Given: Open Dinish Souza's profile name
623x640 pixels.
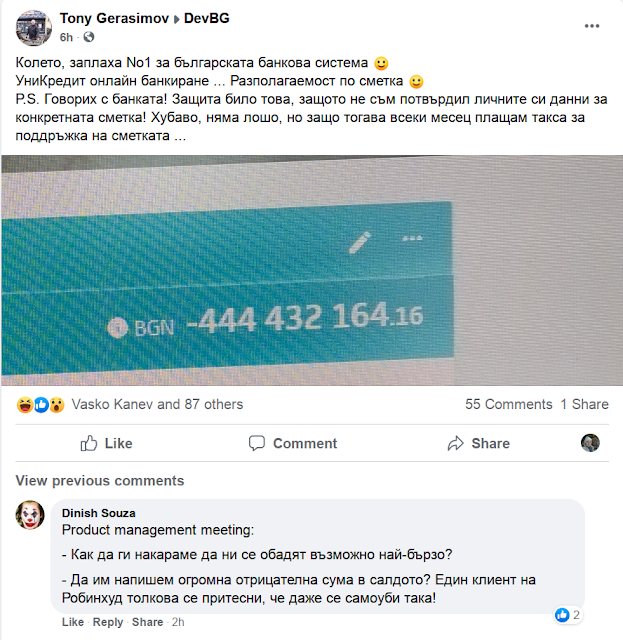Looking at the screenshot, I should click(99, 513).
